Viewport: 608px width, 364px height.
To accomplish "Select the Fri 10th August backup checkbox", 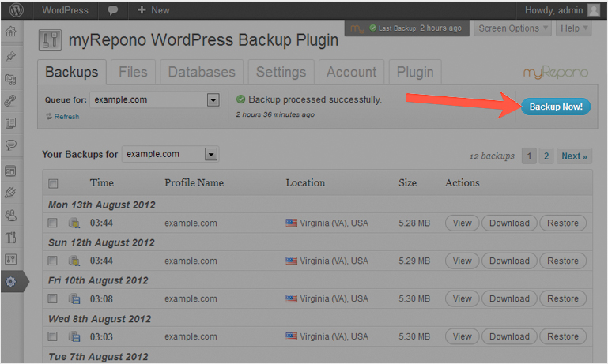I will [52, 298].
